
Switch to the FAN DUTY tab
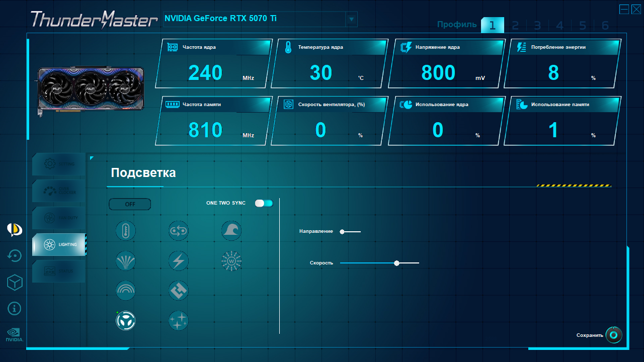click(59, 218)
